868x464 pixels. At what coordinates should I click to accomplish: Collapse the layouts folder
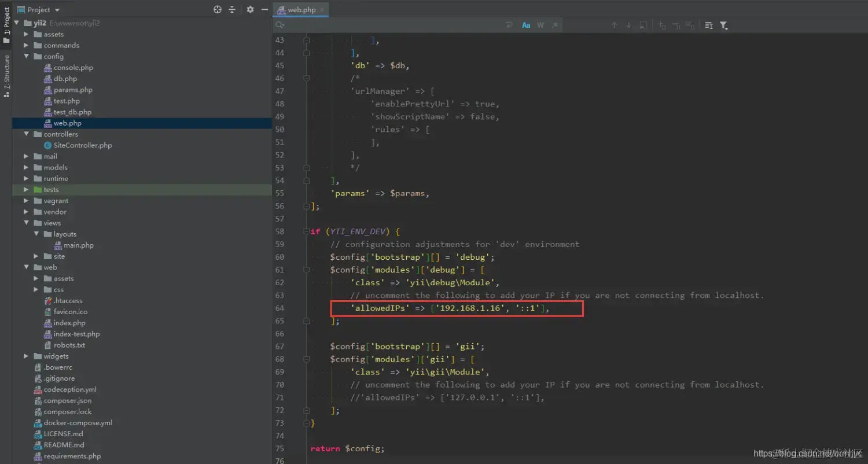36,234
